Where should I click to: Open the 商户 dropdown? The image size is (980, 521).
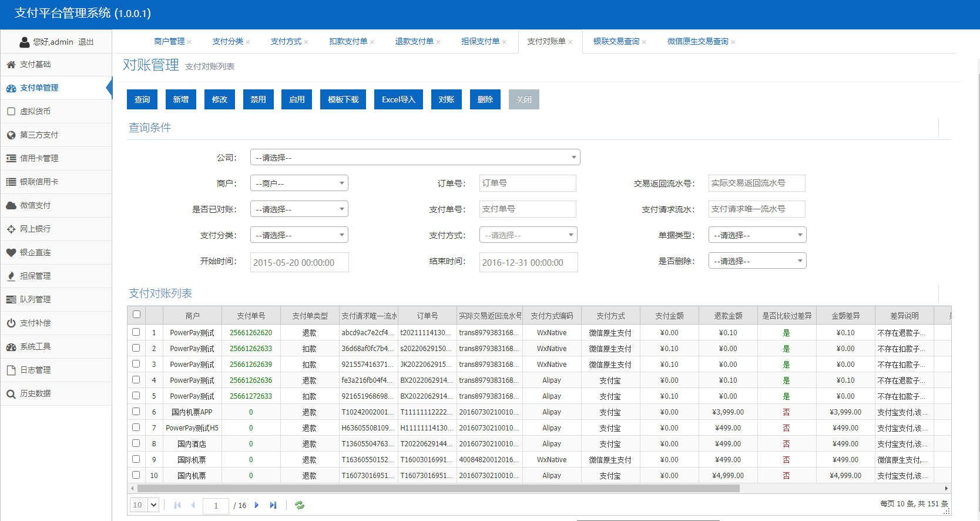coord(299,183)
